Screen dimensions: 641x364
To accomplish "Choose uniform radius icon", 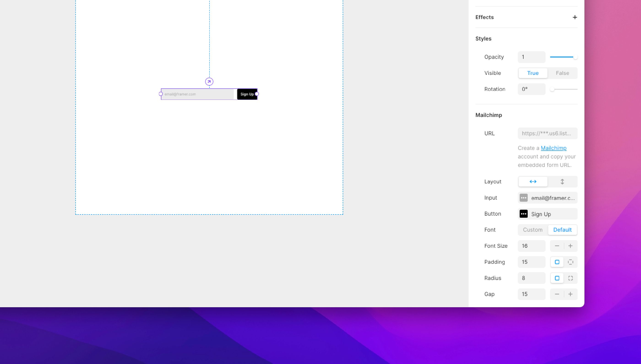I will 557,278.
